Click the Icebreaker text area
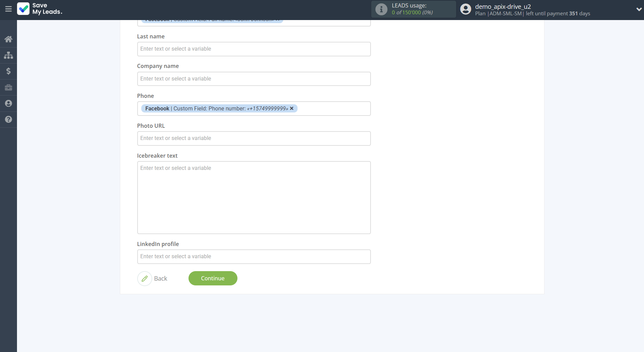This screenshot has width=644, height=352. [254, 197]
